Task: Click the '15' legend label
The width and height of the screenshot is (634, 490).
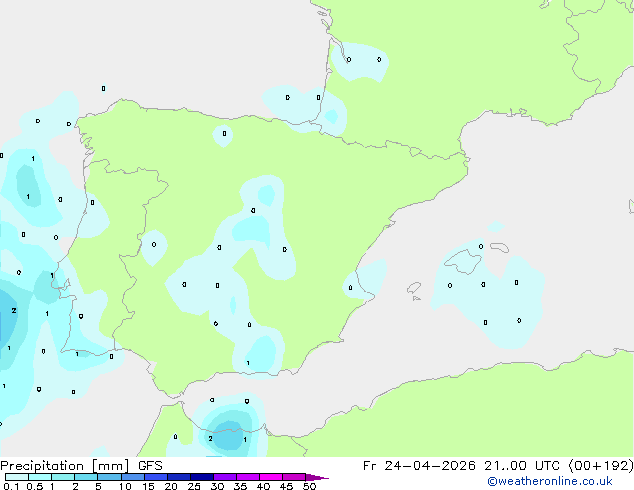Action: pyautogui.click(x=148, y=486)
